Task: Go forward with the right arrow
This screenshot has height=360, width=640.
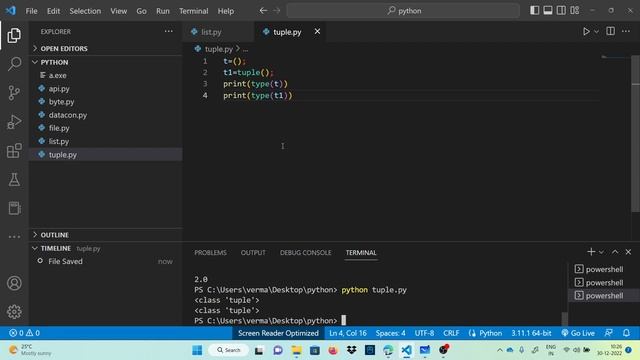Action: (x=277, y=11)
